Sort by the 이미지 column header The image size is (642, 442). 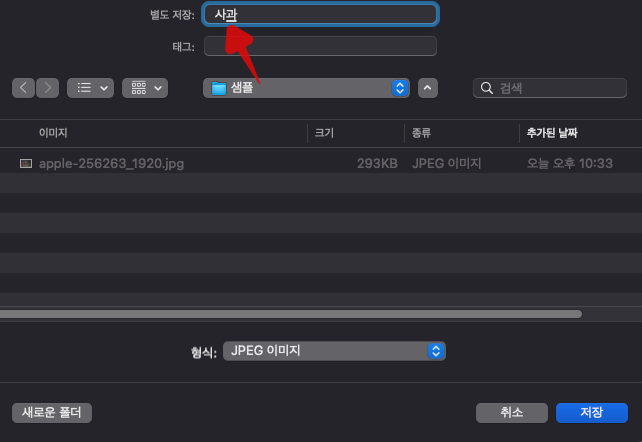[x=53, y=133]
